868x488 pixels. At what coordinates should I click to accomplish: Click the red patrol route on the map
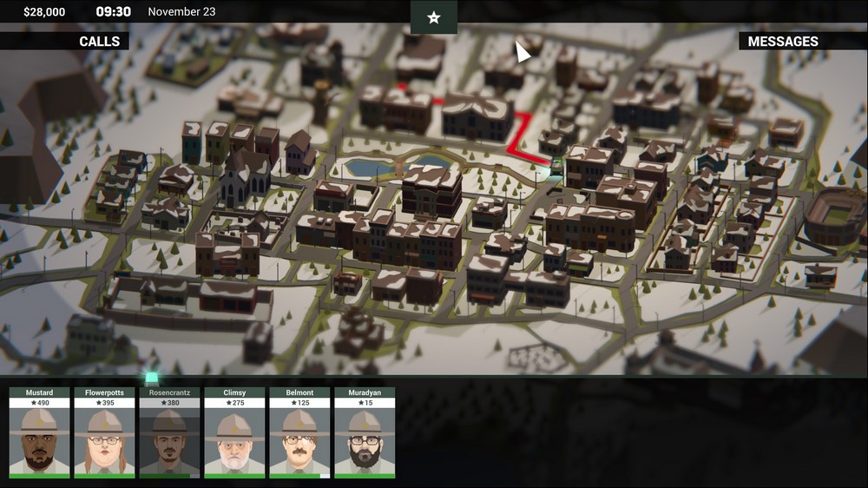click(521, 133)
